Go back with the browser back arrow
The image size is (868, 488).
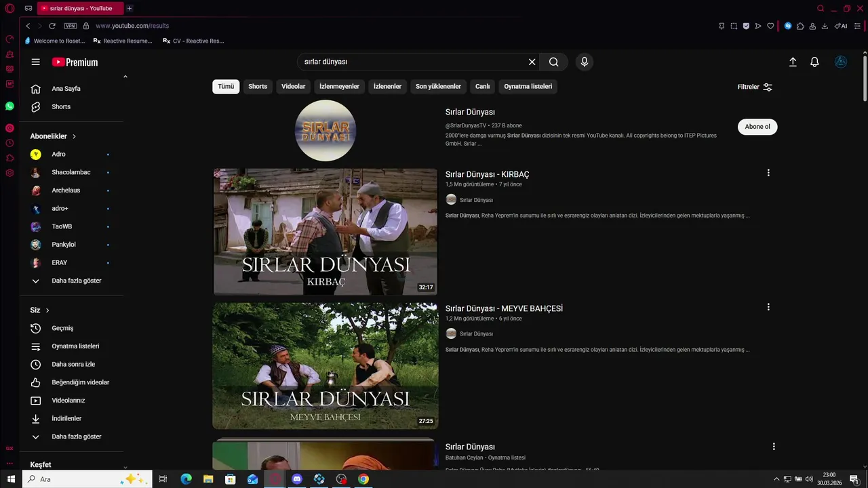point(28,26)
